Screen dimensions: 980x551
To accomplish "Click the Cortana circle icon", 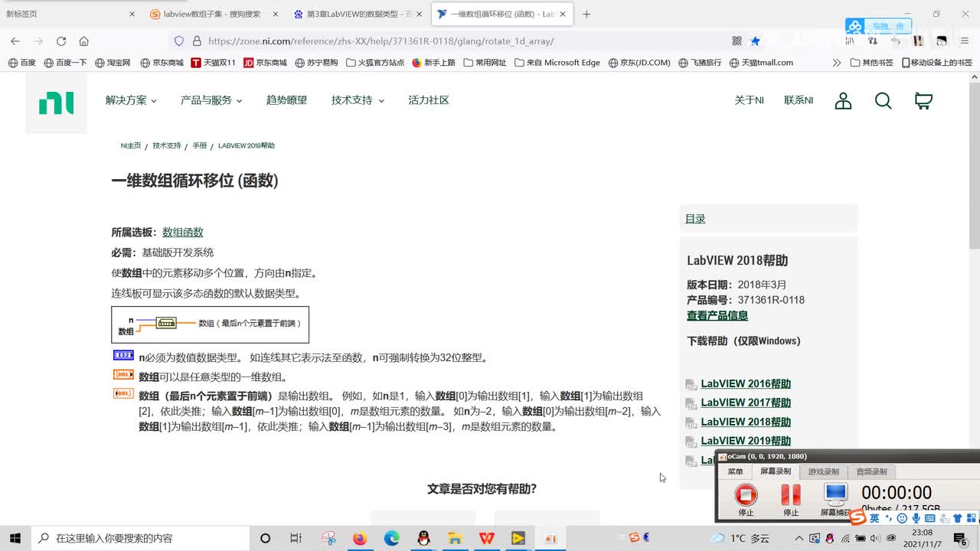I will click(265, 538).
